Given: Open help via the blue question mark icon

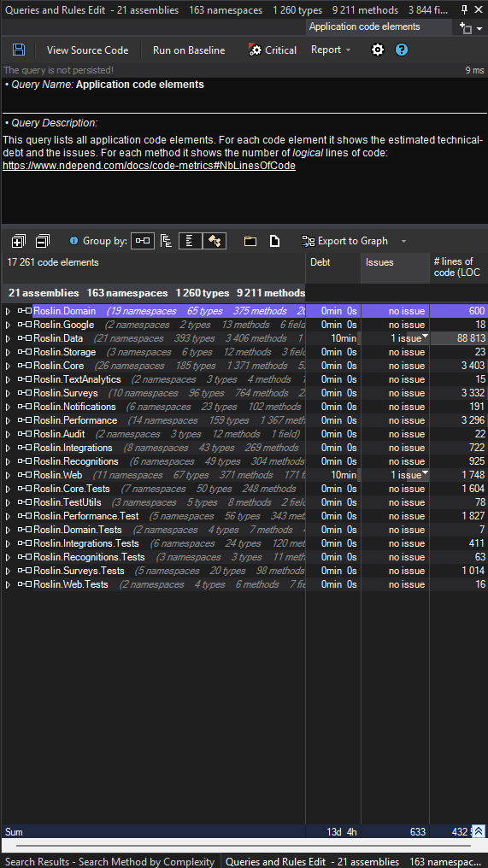Looking at the screenshot, I should tap(402, 50).
